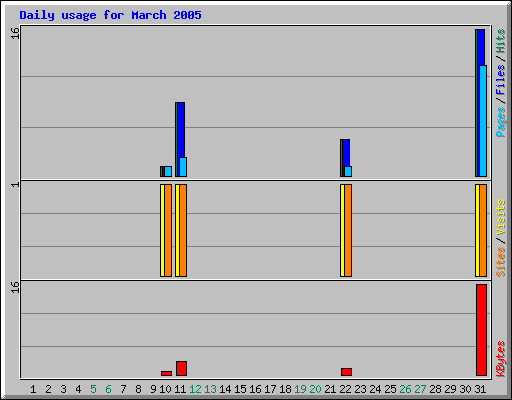Click the tall red KBytes bar for day 31
512x400 pixels.
click(481, 330)
